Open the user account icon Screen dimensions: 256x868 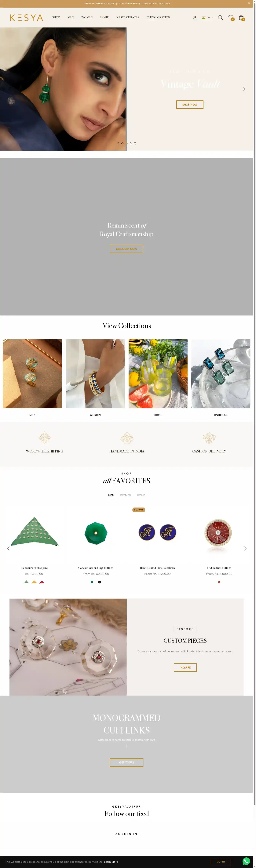point(195,17)
